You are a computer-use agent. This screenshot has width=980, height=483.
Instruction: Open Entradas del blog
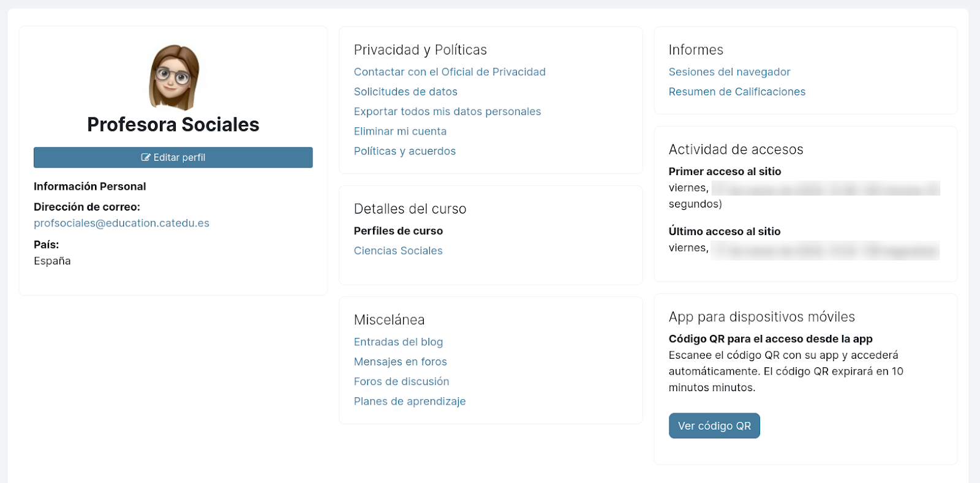pos(398,342)
